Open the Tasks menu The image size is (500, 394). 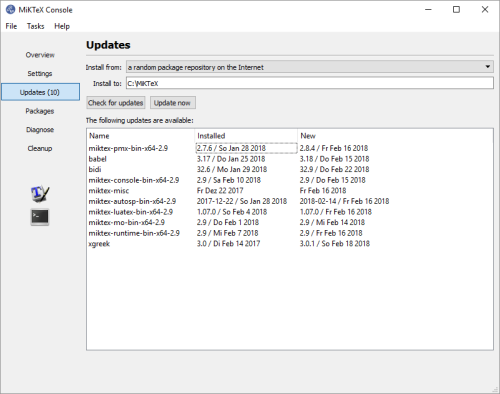click(35, 26)
